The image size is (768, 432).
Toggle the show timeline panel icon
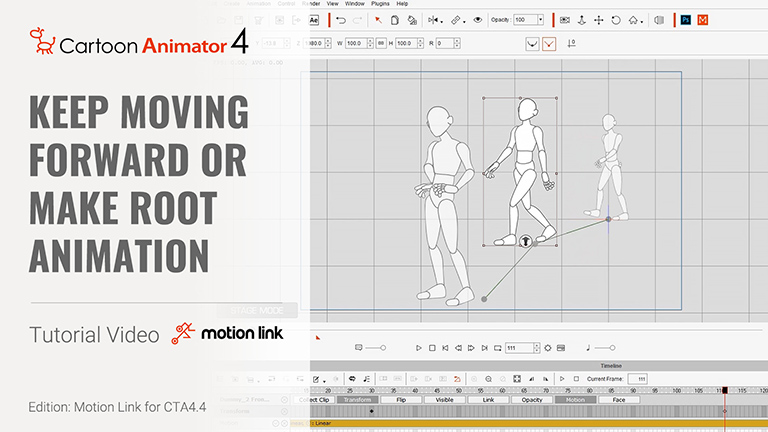pyautogui.click(x=561, y=348)
